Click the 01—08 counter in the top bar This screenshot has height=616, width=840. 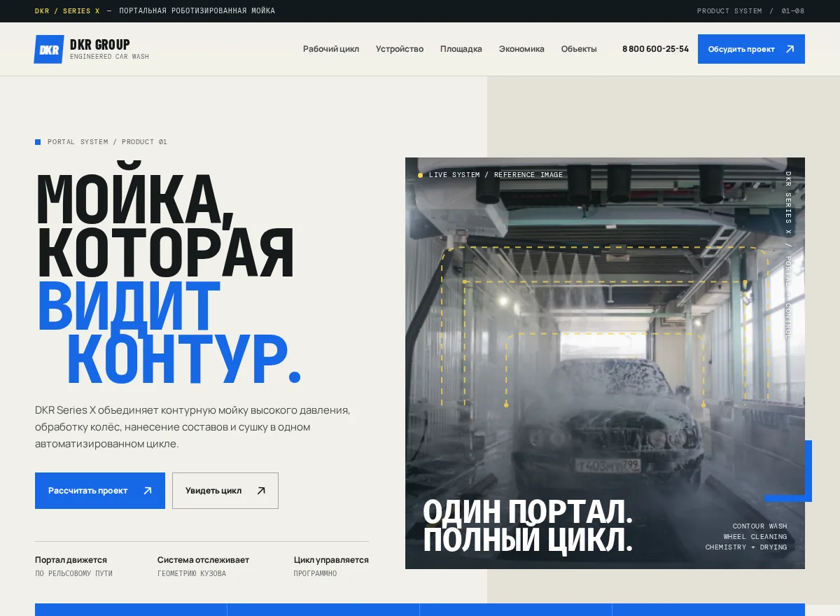pyautogui.click(x=793, y=11)
